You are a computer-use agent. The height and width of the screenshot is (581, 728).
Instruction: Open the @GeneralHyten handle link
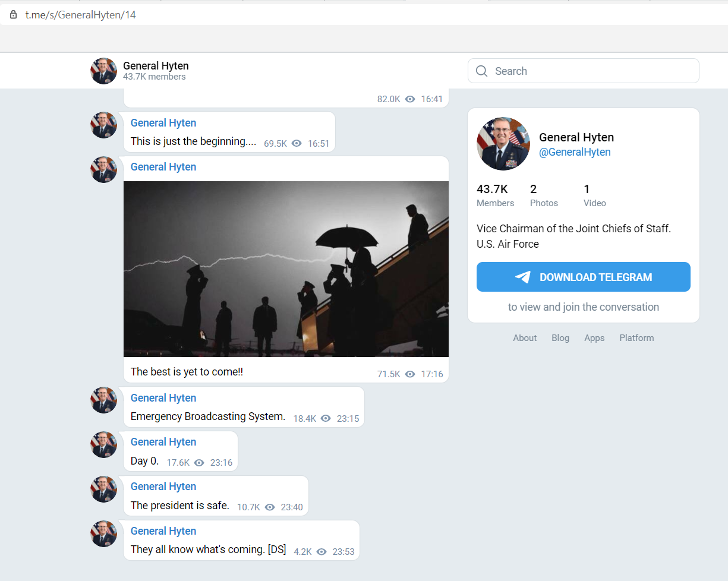[575, 152]
